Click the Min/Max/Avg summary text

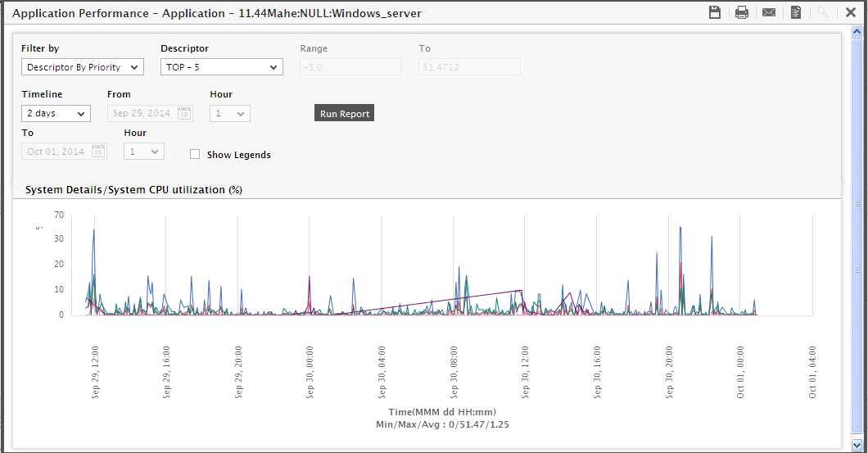(442, 425)
